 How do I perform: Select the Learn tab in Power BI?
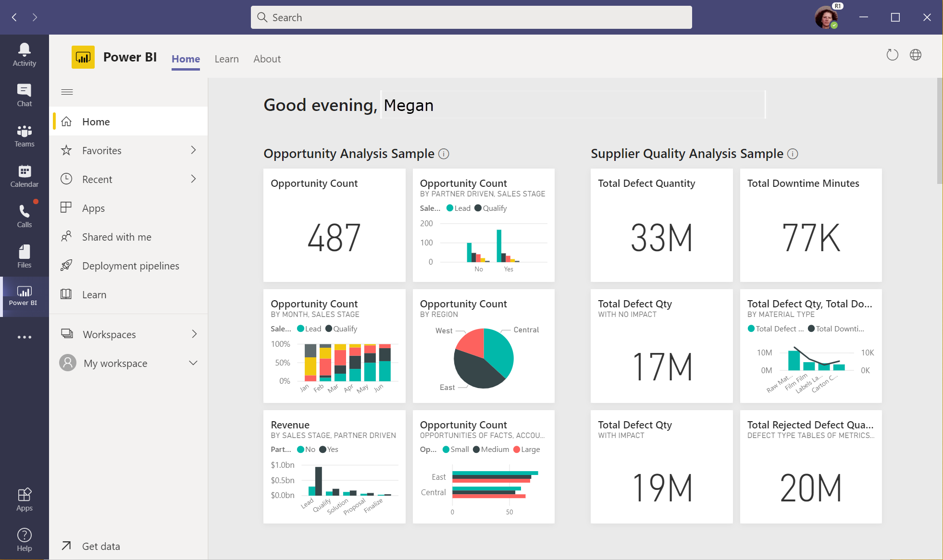coord(226,58)
